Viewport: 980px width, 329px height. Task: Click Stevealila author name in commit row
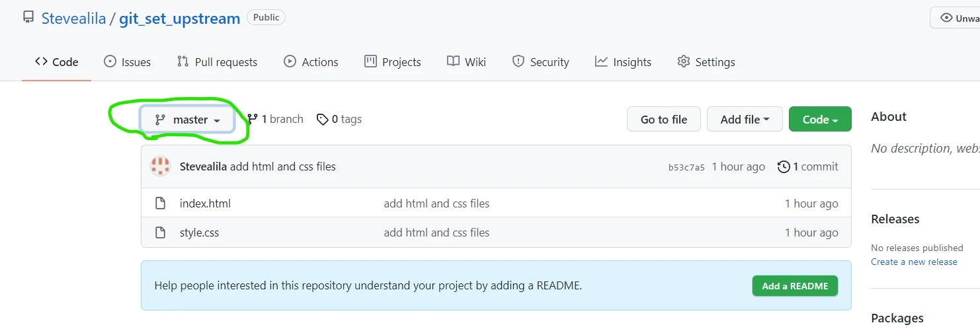coord(203,166)
